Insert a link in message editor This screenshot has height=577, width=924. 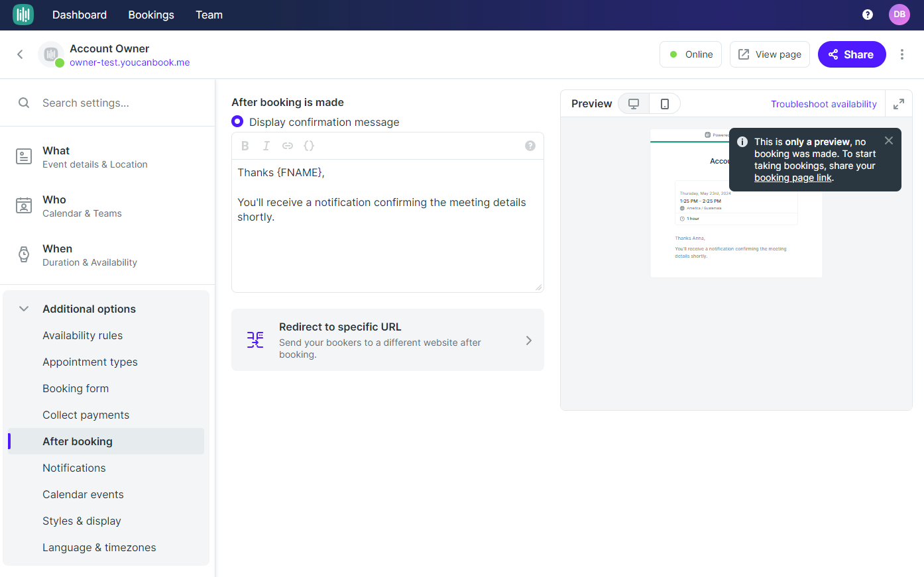point(288,146)
